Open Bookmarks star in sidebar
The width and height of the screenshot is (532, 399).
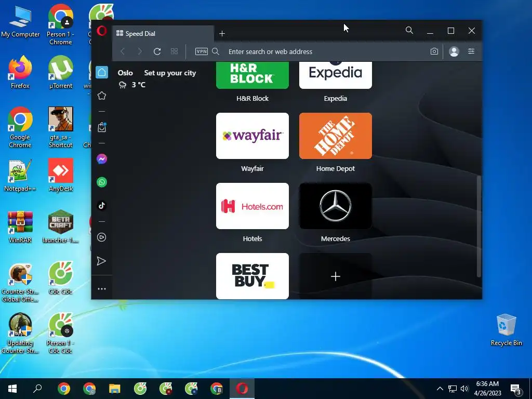tap(102, 96)
